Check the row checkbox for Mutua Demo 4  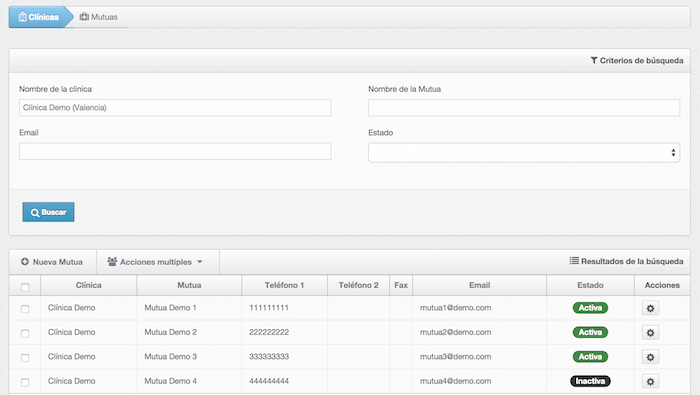click(x=25, y=383)
